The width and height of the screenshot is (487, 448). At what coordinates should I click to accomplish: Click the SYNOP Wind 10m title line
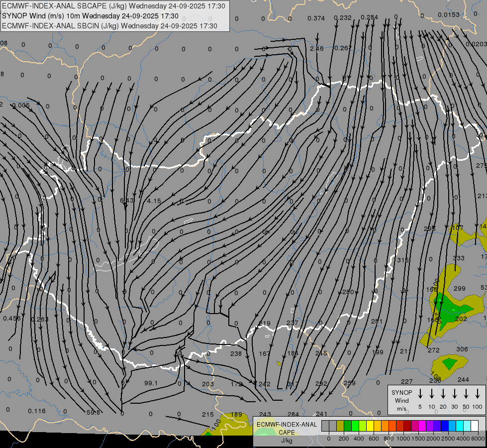click(90, 16)
